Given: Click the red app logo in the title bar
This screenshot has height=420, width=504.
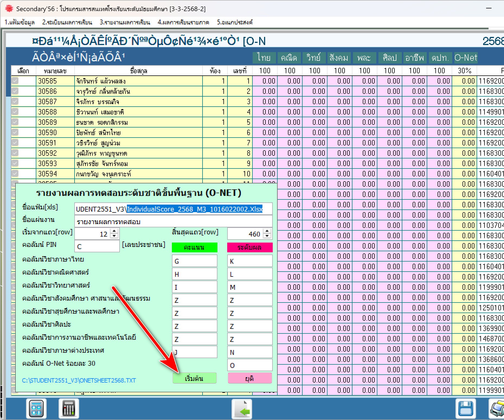Looking at the screenshot, I should click(x=9, y=9).
